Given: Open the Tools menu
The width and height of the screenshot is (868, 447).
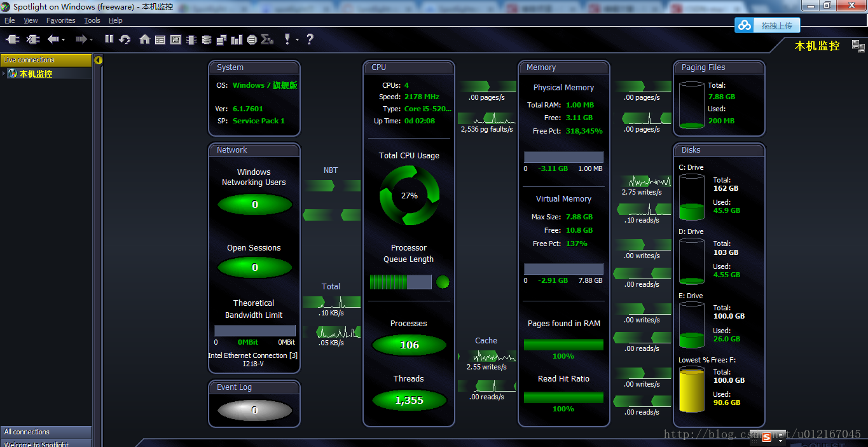Looking at the screenshot, I should pos(92,20).
